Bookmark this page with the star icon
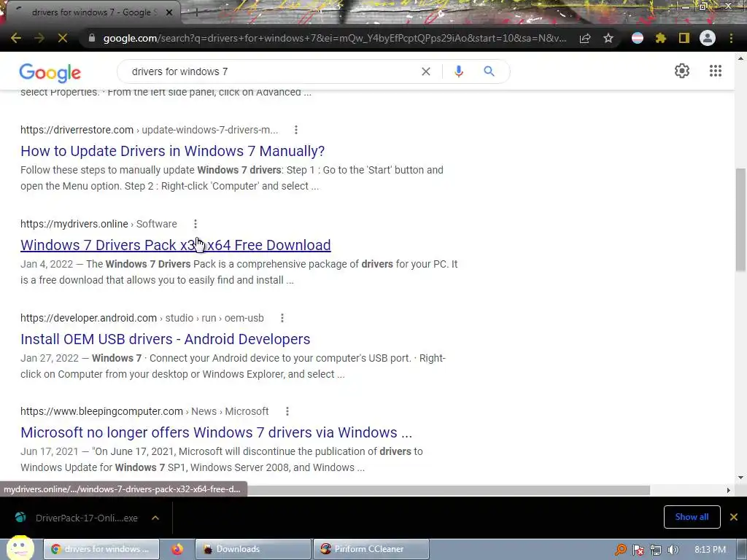The image size is (747, 560). 608,38
